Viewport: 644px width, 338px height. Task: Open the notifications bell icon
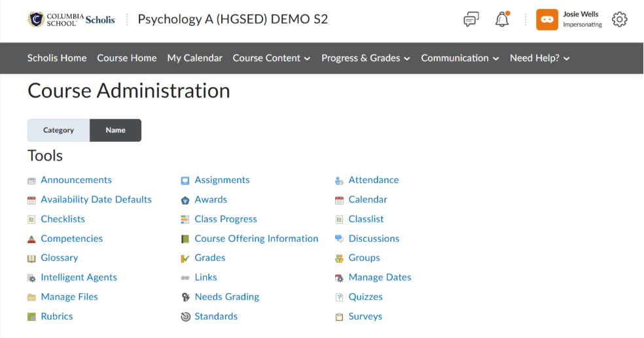click(x=502, y=19)
